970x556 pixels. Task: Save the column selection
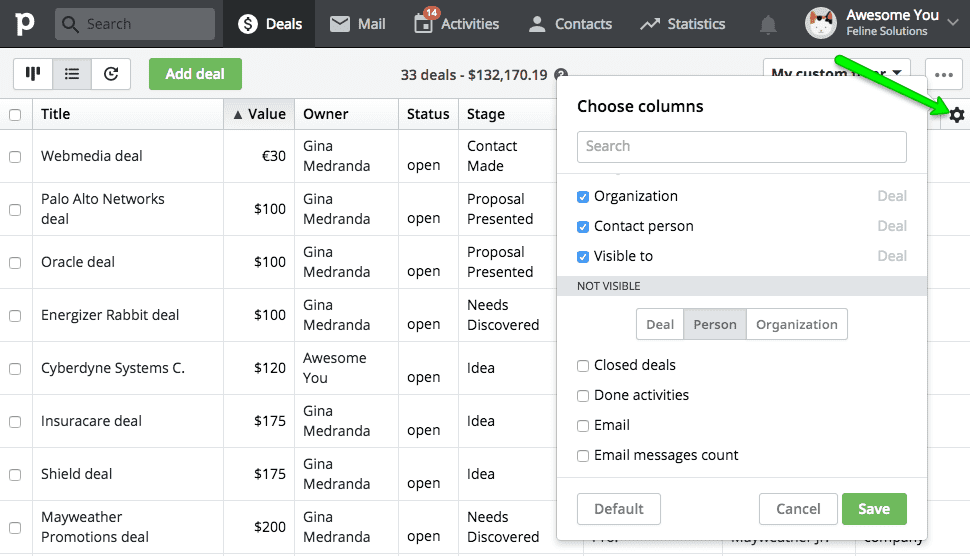tap(873, 509)
